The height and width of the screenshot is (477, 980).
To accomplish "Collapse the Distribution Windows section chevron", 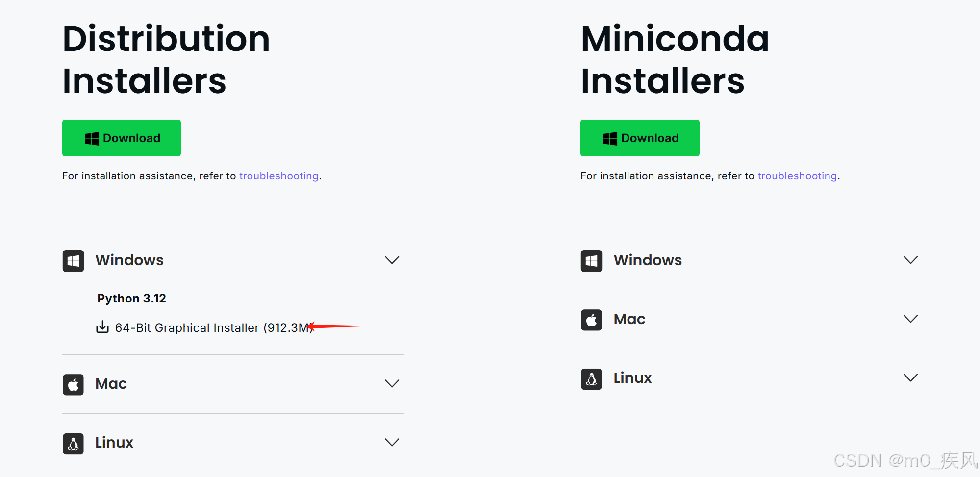I will [x=392, y=260].
